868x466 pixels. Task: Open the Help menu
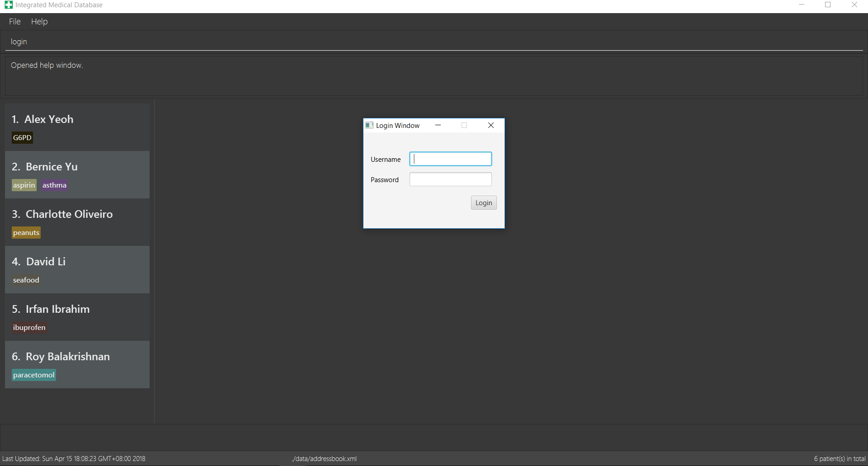tap(39, 22)
